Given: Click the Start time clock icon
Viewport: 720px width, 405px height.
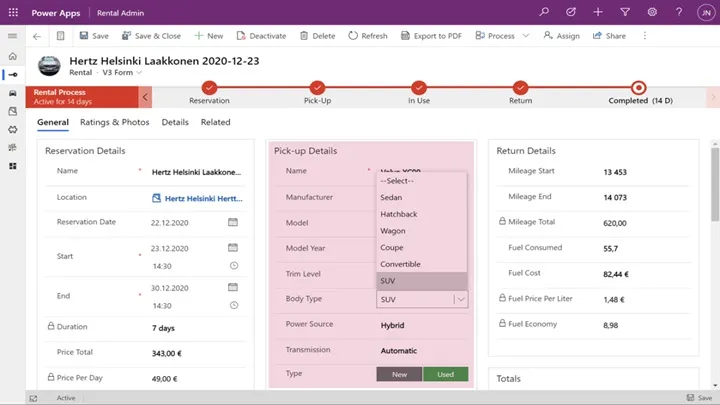Looking at the screenshot, I should point(233,266).
